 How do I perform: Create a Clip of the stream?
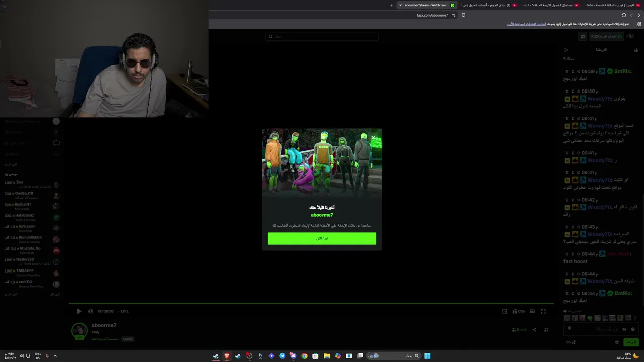[519, 311]
